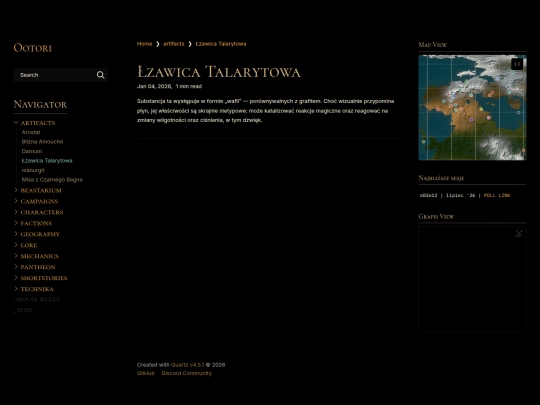The image size is (540, 405).
Task: Open the Factions folder label
Action: pos(36,224)
